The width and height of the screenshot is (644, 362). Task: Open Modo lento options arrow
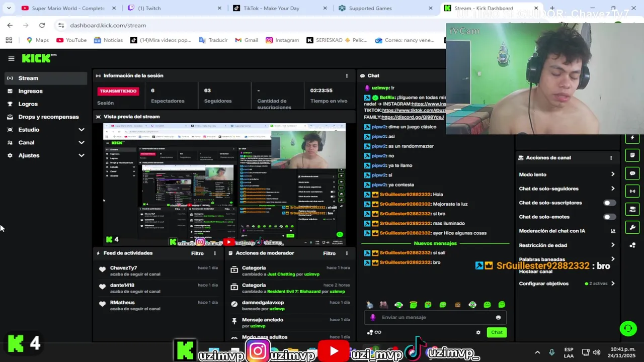pyautogui.click(x=612, y=174)
